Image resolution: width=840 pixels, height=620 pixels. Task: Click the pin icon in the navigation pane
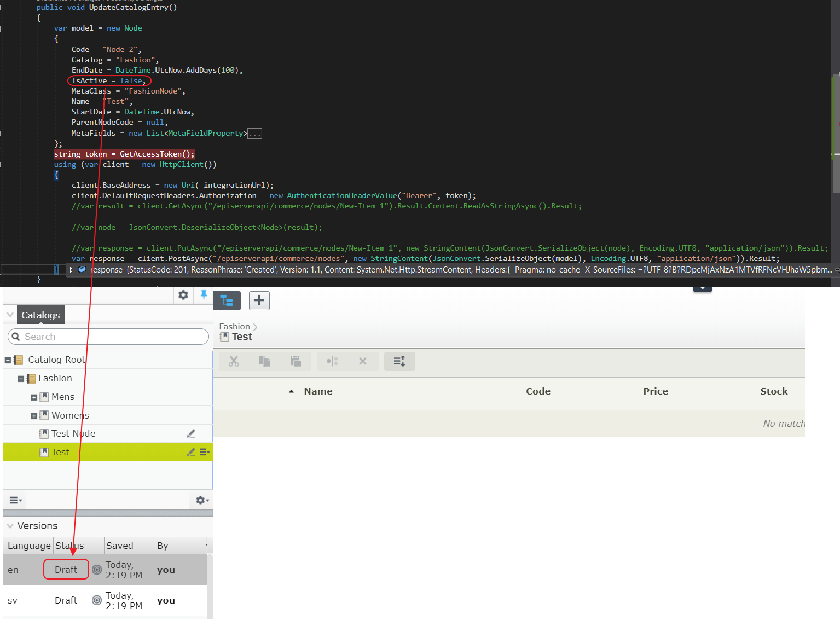[204, 295]
